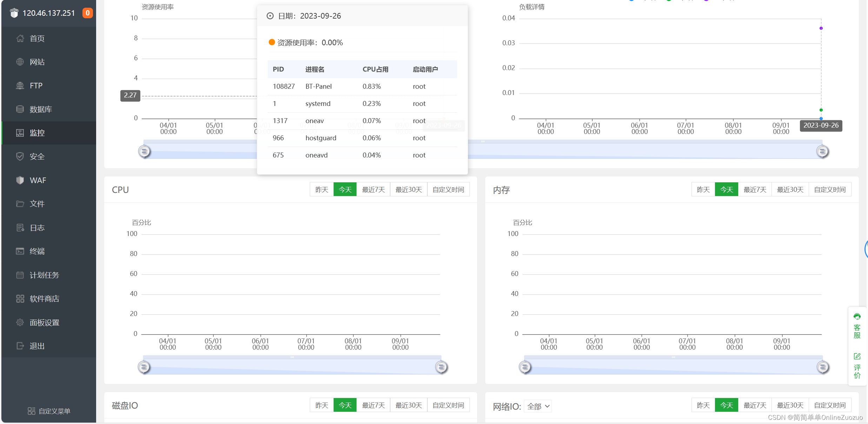Open the 网站 sidebar menu

point(49,62)
